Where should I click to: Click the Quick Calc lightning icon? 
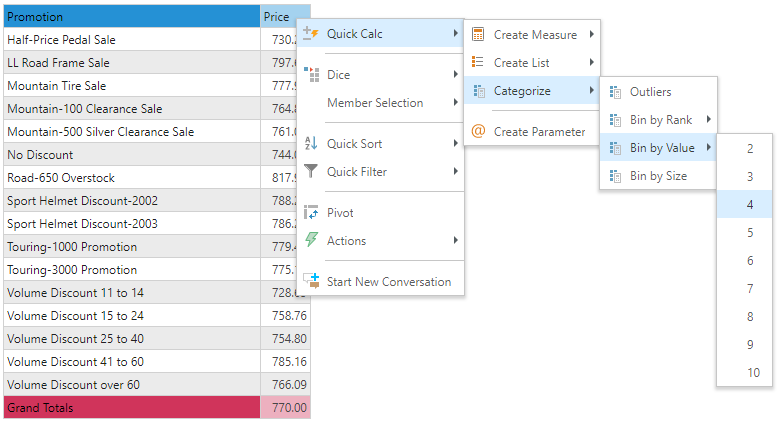pos(310,35)
